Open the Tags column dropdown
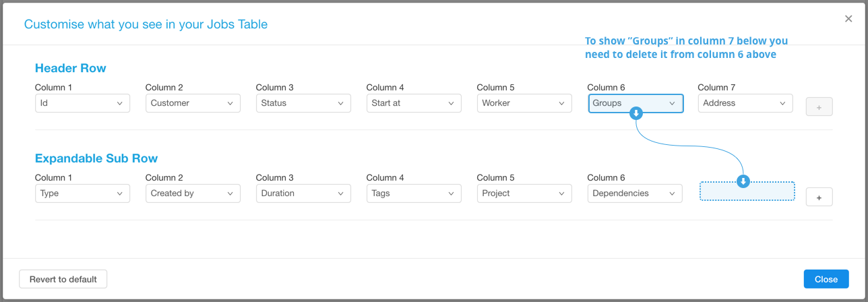The width and height of the screenshot is (868, 302). [414, 193]
